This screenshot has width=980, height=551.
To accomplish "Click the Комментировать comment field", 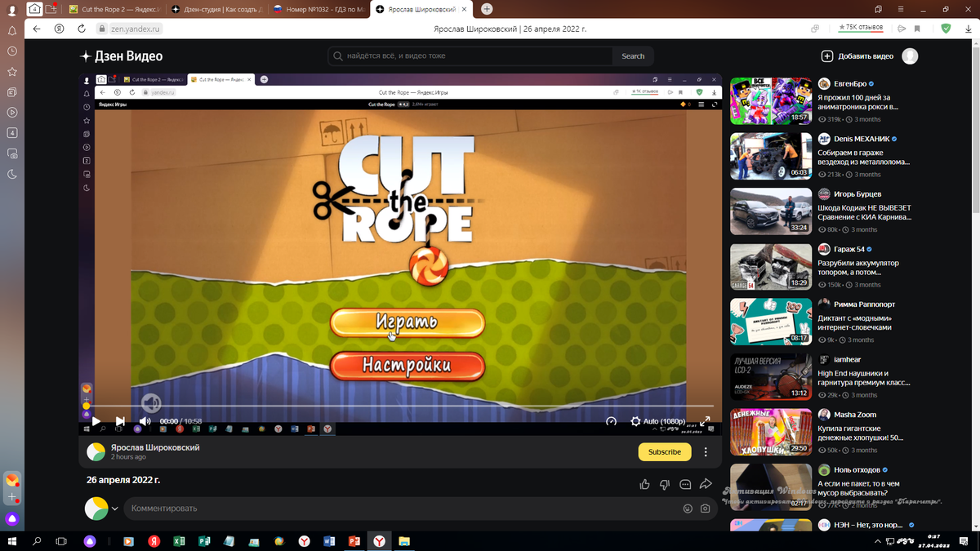I will (x=400, y=508).
